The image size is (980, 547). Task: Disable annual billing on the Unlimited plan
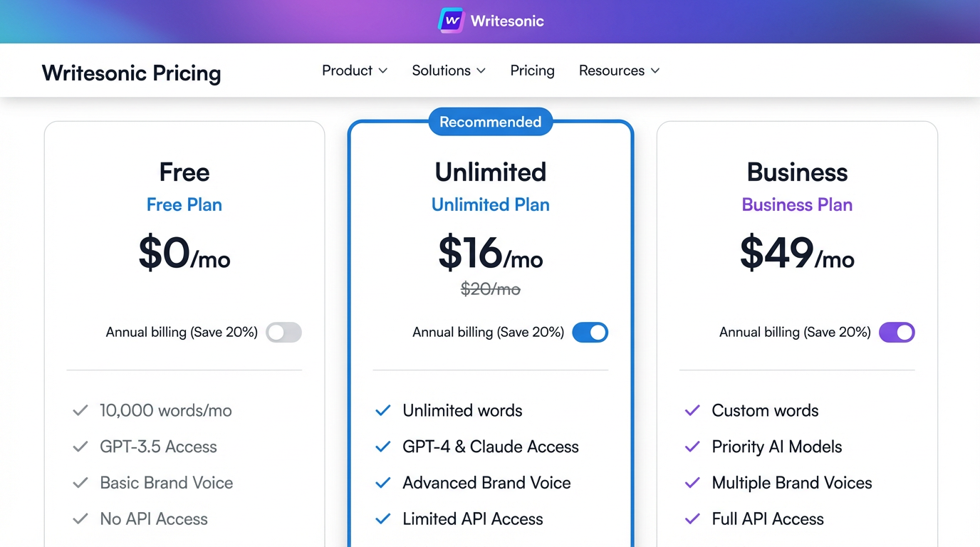click(590, 332)
